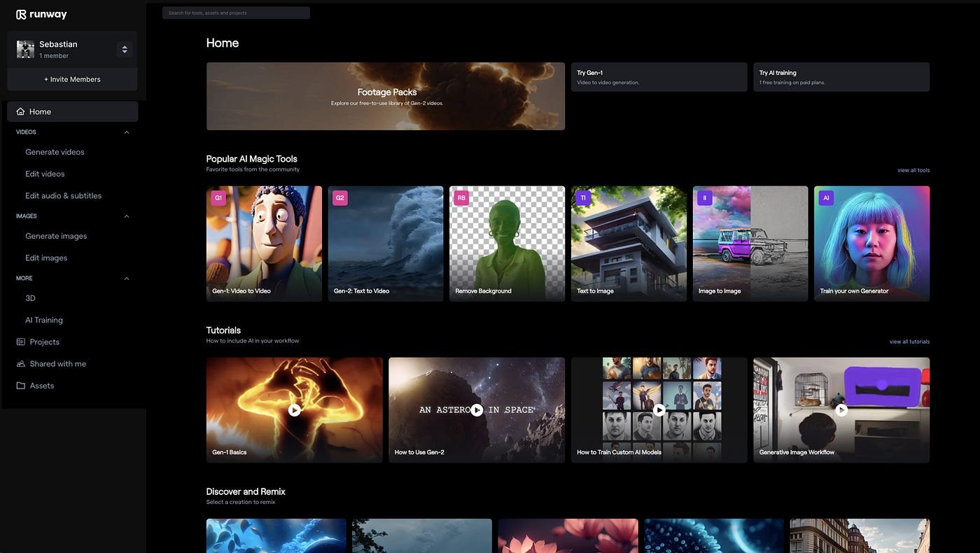Play How to Train Custom AI Models tutorial
Screen dimensions: 980x553
(x=659, y=410)
